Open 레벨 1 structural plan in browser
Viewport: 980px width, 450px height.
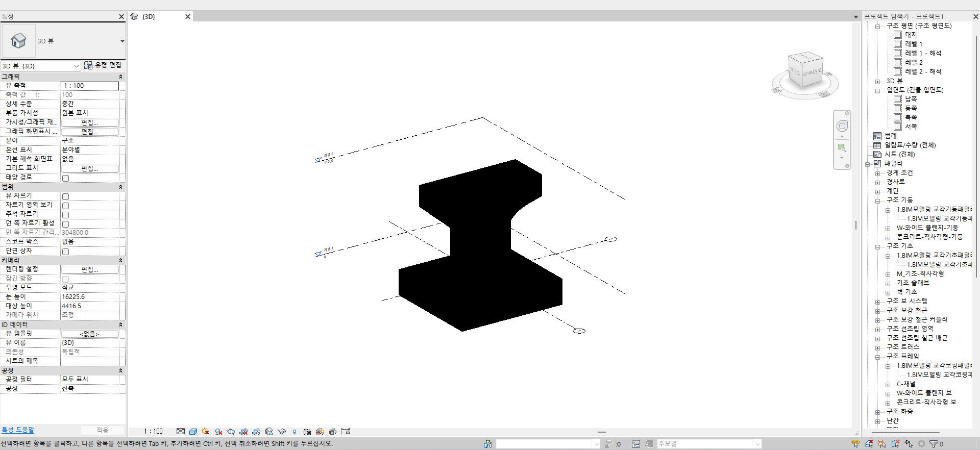[x=914, y=44]
